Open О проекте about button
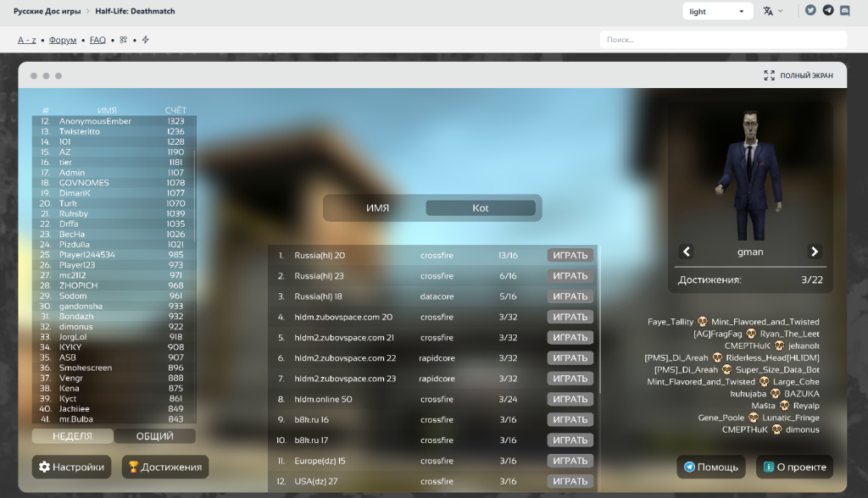 click(x=794, y=467)
